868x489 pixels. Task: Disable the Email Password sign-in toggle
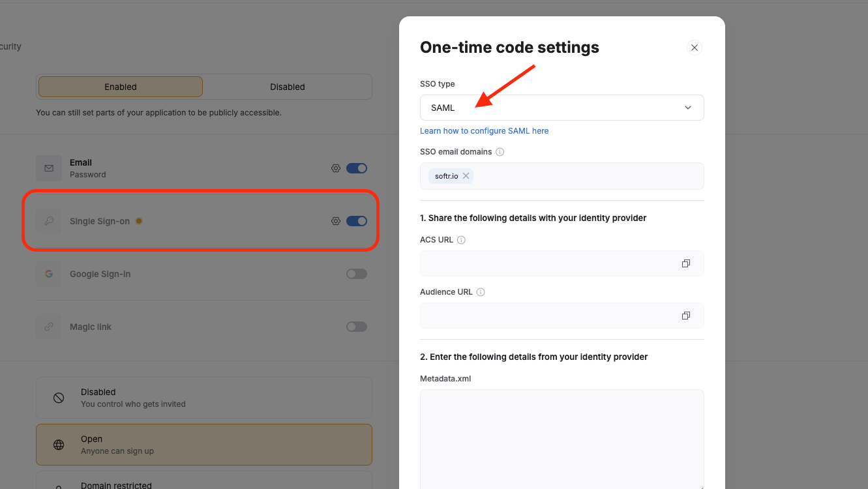tap(357, 168)
